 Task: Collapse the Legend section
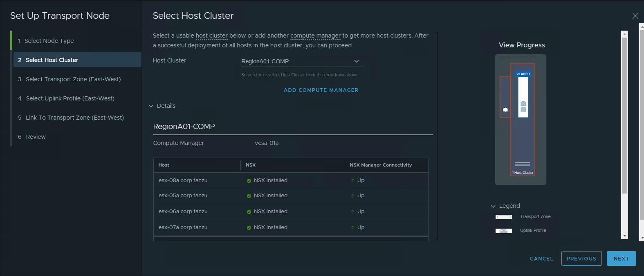pyautogui.click(x=493, y=206)
